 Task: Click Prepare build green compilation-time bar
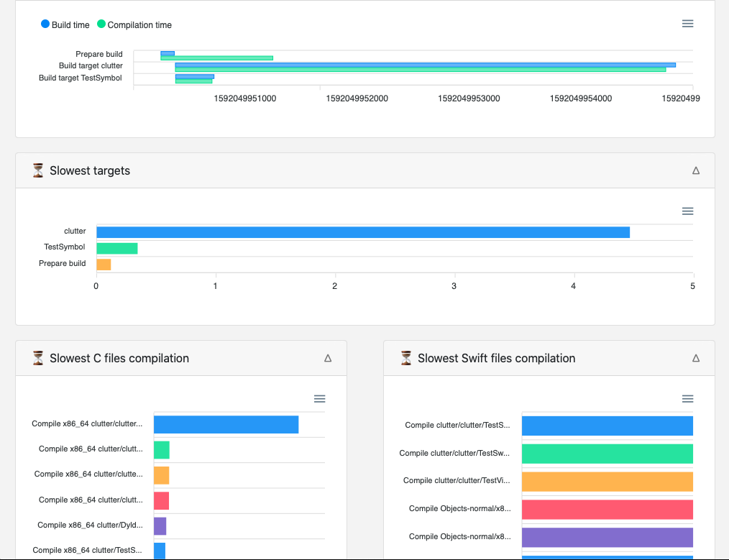pyautogui.click(x=216, y=58)
